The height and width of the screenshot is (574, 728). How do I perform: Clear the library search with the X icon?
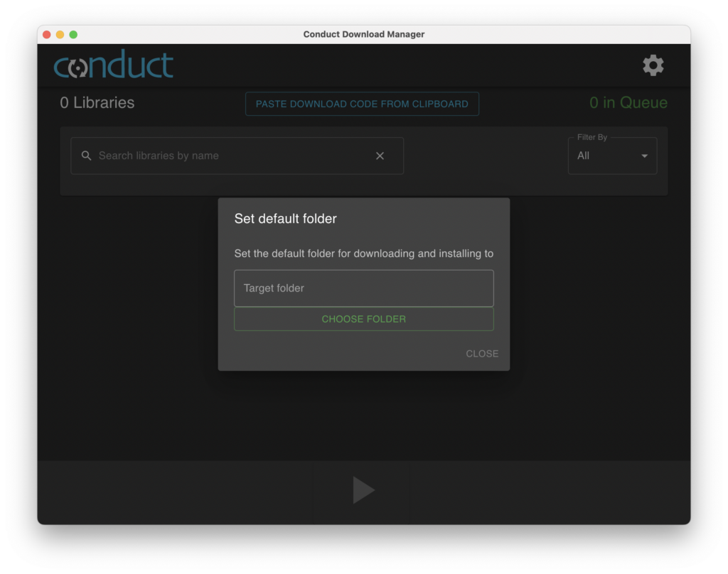[x=380, y=156]
